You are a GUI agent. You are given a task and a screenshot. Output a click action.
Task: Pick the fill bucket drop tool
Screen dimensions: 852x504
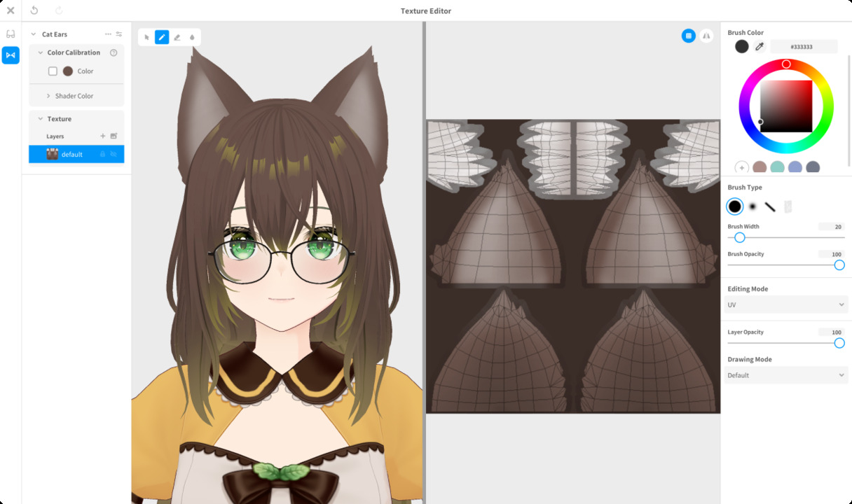pos(192,37)
